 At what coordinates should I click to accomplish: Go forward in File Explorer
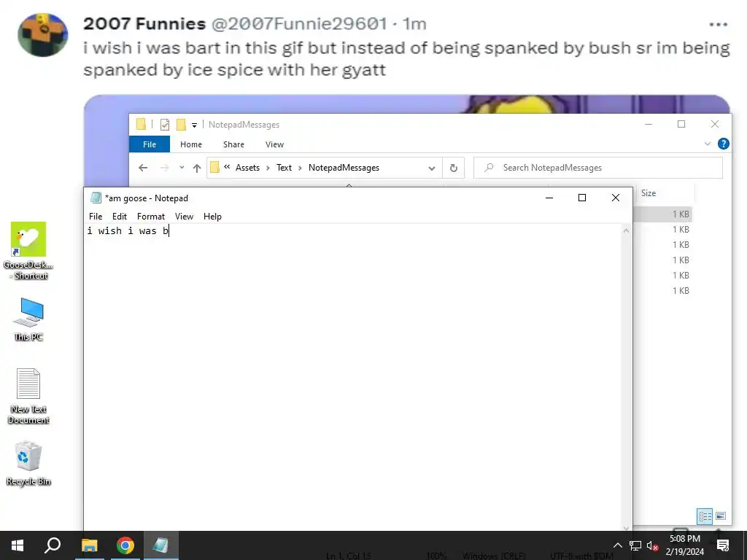[164, 168]
